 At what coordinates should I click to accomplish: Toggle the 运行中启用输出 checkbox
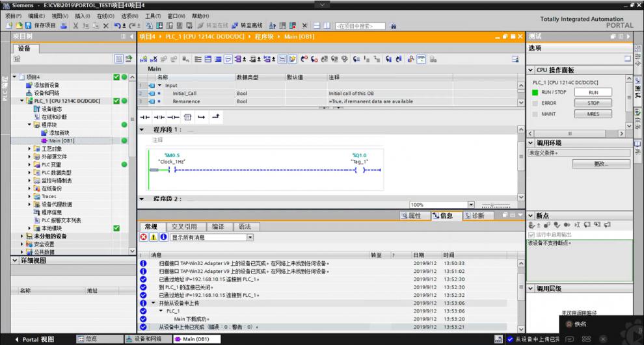(531, 235)
